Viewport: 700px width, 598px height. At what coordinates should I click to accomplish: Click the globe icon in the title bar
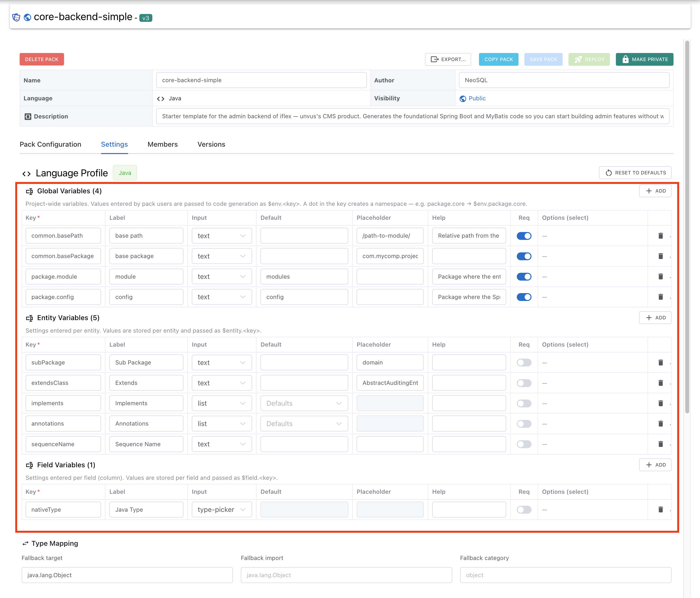click(28, 17)
